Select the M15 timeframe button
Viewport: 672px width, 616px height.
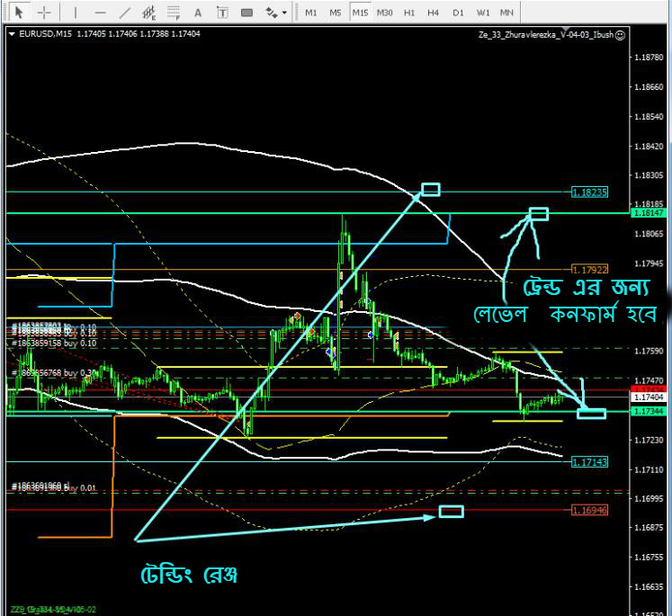click(360, 13)
